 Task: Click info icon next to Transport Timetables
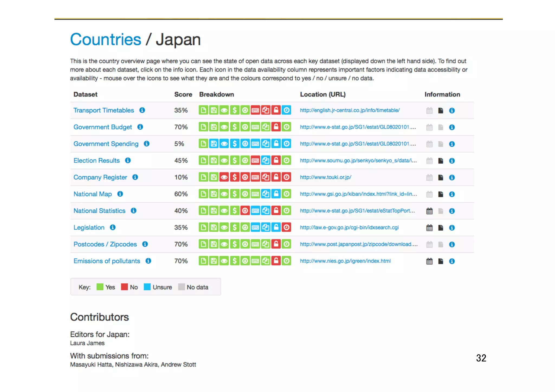(x=142, y=110)
